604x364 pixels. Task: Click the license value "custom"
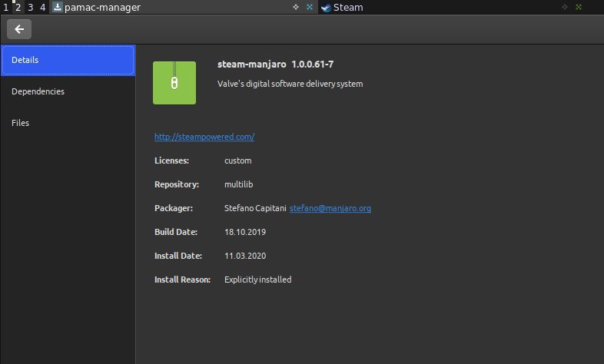[x=237, y=160]
